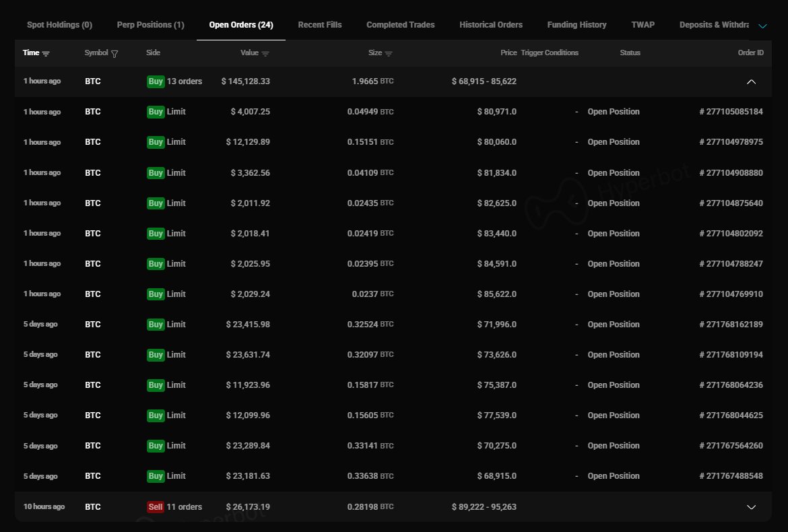Screen dimensions: 788x532
Task: Switch to the Spot Holdings tab
Action: pos(59,24)
